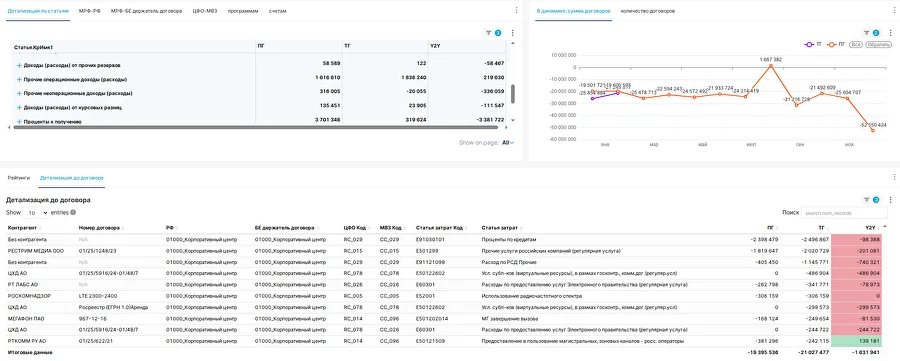Image resolution: width=900 pixels, height=361 pixels.
Task: Toggle ПГ series in chart legend
Action: [x=837, y=44]
